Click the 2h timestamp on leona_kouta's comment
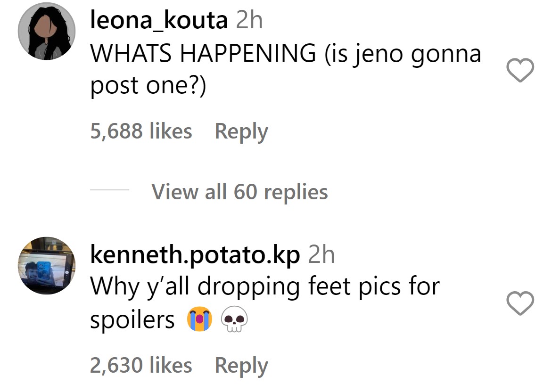Image resolution: width=560 pixels, height=392 pixels. click(248, 21)
